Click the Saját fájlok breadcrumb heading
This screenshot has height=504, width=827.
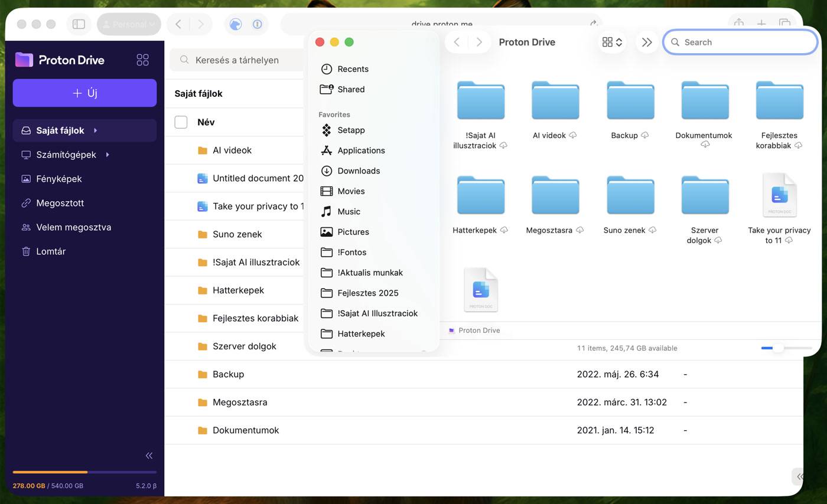click(x=198, y=93)
